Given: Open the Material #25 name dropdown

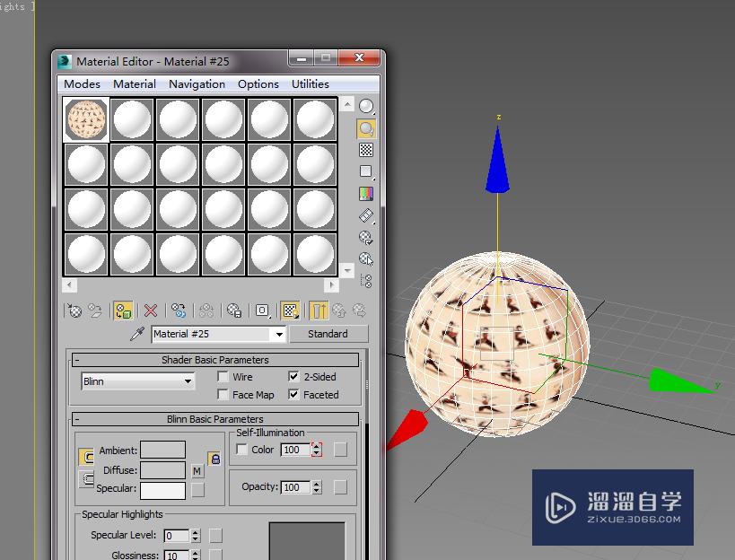Looking at the screenshot, I should point(278,333).
